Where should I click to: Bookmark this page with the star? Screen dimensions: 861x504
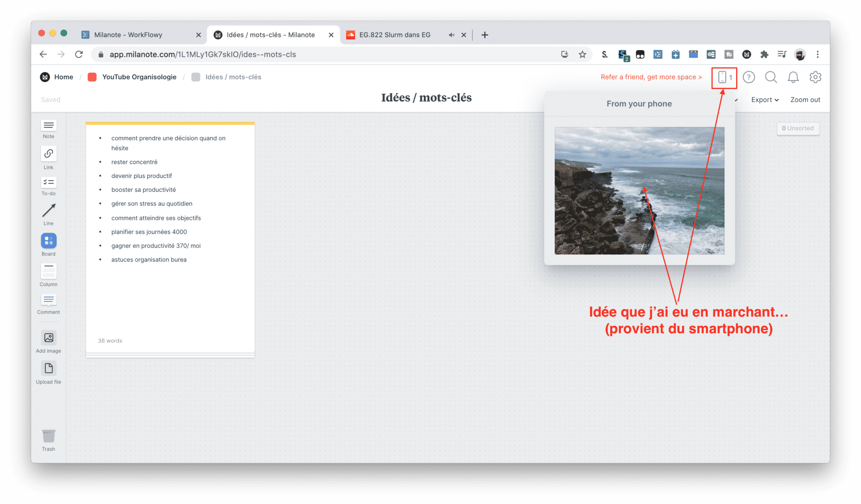tap(582, 54)
